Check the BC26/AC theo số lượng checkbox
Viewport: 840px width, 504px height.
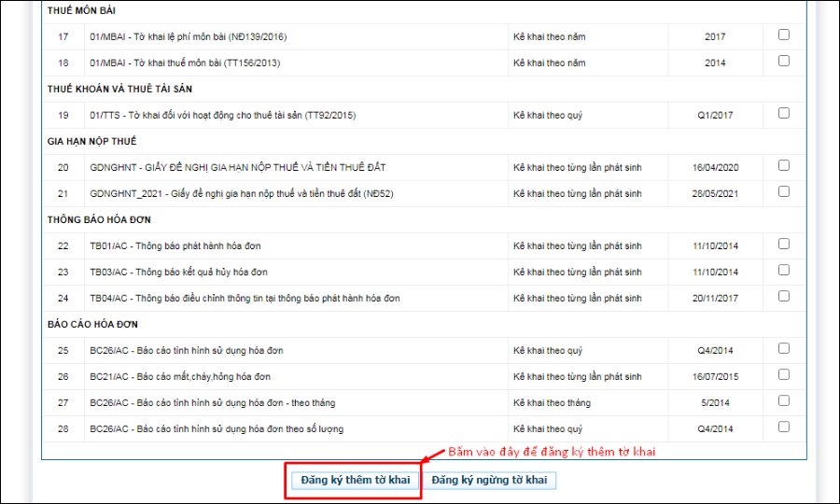click(783, 427)
